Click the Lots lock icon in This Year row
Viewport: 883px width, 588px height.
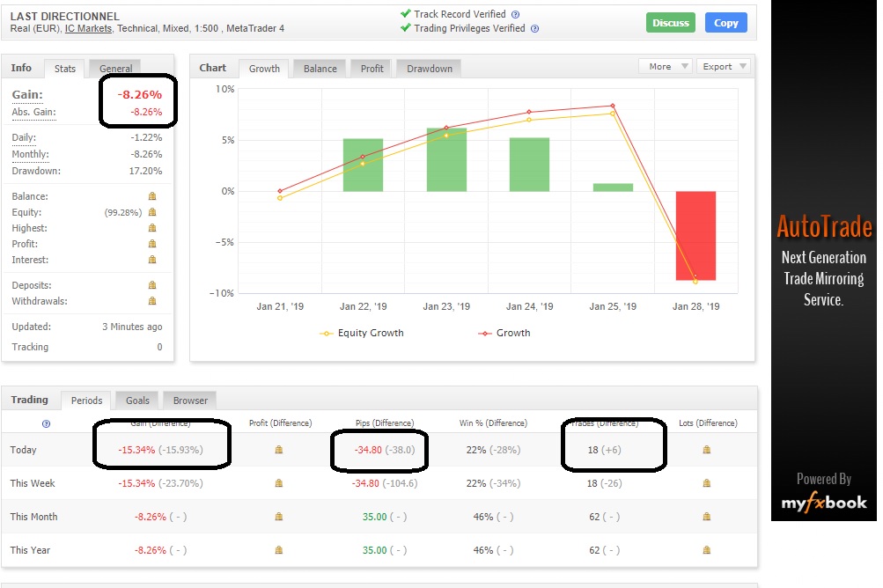(x=707, y=549)
